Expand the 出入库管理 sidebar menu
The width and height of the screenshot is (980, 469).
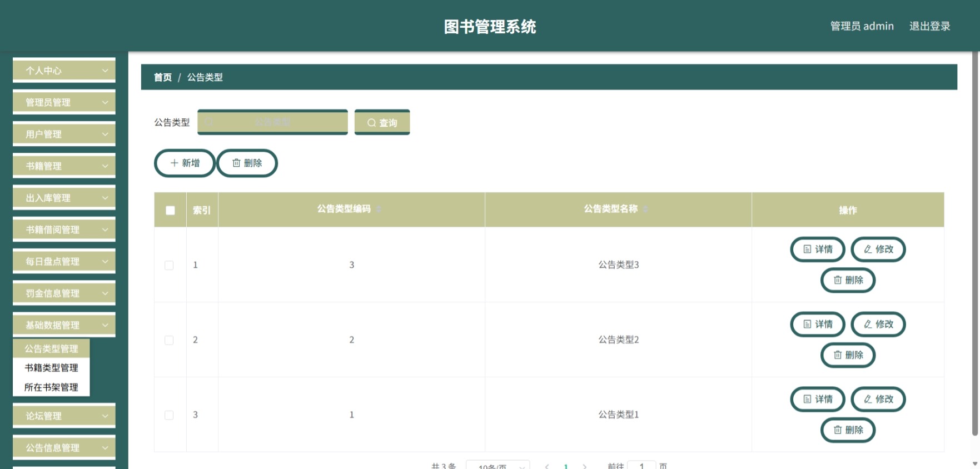click(x=64, y=198)
